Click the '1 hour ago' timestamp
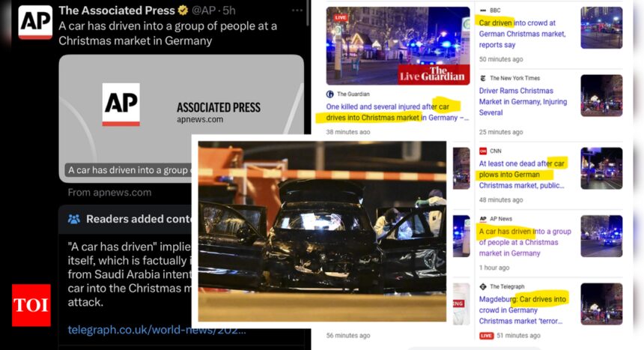Viewport: 644px width, 350px height. [494, 268]
